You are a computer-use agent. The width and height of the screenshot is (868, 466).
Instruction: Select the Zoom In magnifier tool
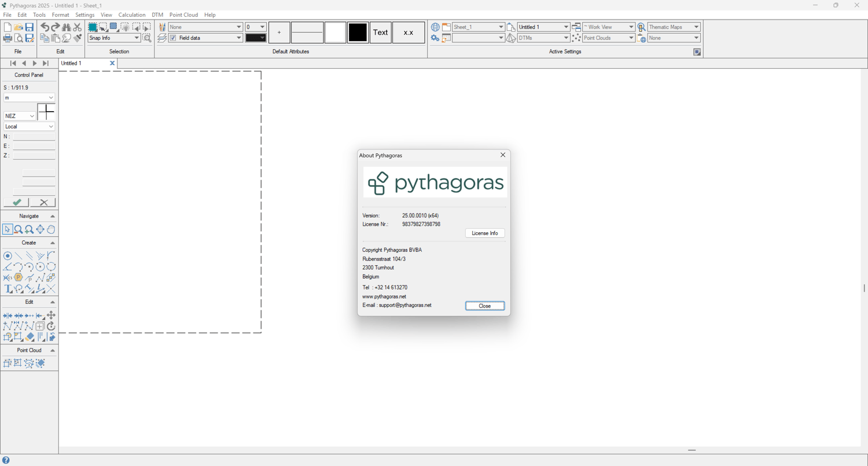tap(30, 230)
